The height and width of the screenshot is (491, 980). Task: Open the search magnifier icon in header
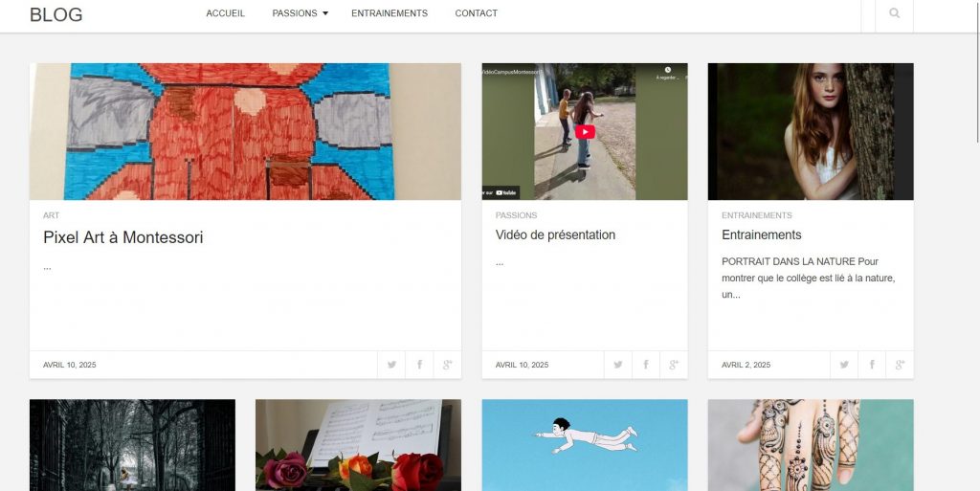[895, 13]
